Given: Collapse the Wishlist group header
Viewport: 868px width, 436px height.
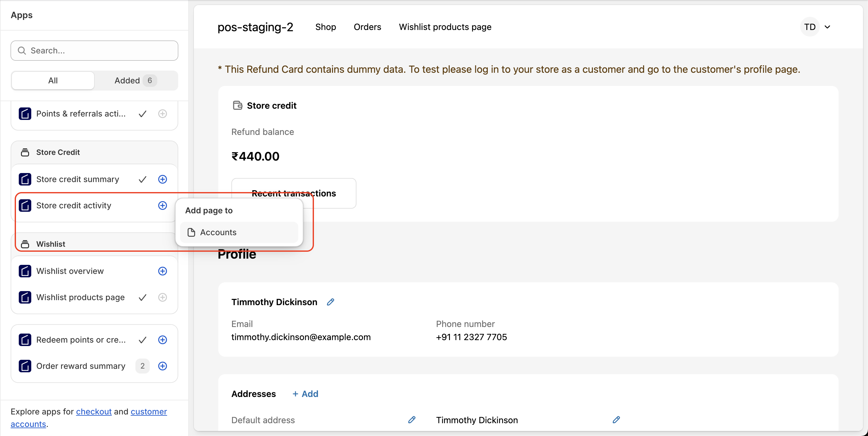Looking at the screenshot, I should [51, 244].
